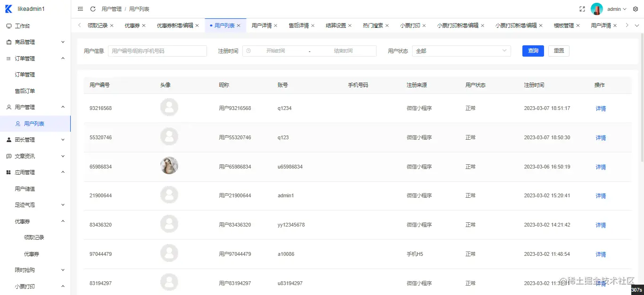The height and width of the screenshot is (295, 644).
Task: Click the 重置 reset button
Action: coord(559,51)
